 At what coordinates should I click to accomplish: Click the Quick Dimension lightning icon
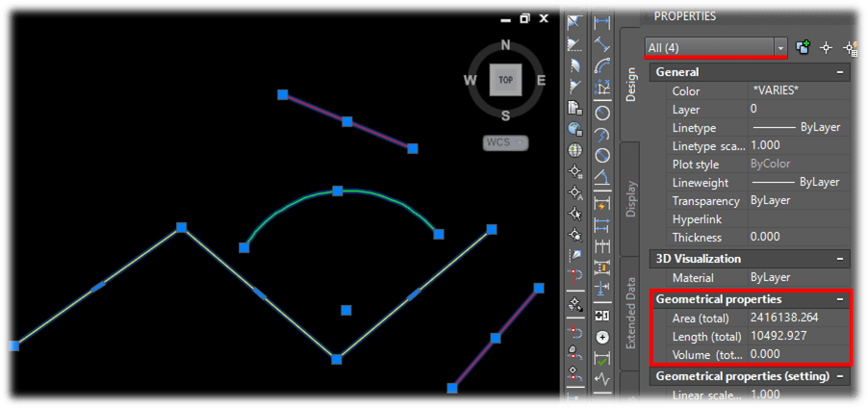(x=602, y=203)
